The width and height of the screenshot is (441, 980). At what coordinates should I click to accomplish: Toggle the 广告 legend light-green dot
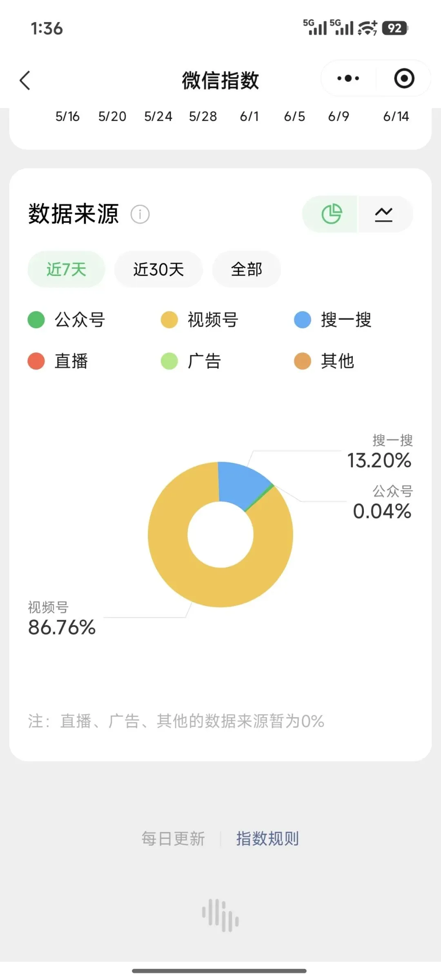[169, 361]
